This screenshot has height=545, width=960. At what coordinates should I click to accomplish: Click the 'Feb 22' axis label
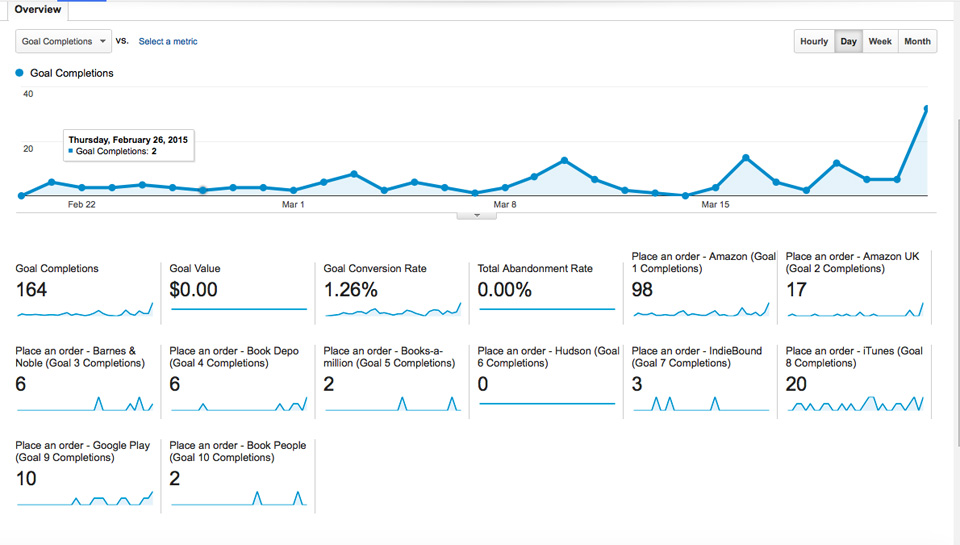[x=81, y=205]
